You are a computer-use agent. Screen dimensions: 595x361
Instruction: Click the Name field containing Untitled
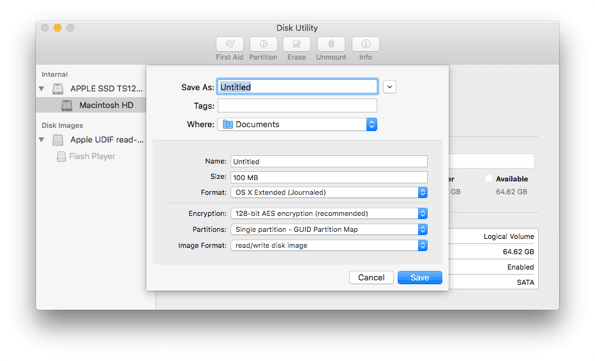(329, 161)
